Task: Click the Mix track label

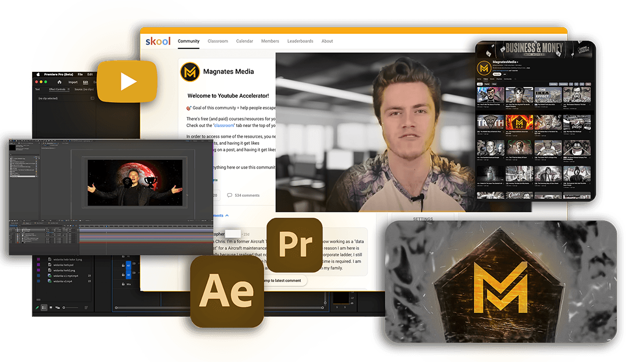Action: (x=129, y=284)
